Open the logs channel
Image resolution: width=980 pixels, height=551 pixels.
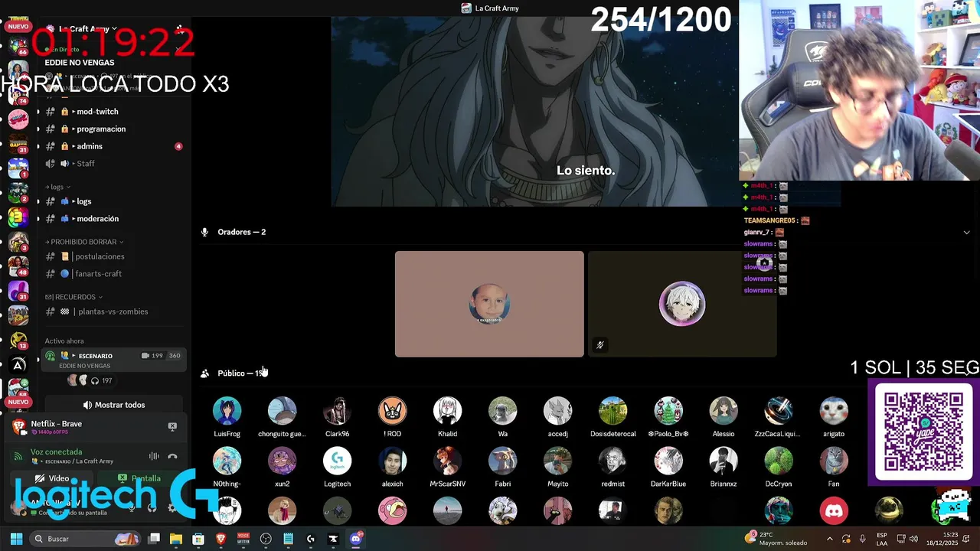pos(113,201)
